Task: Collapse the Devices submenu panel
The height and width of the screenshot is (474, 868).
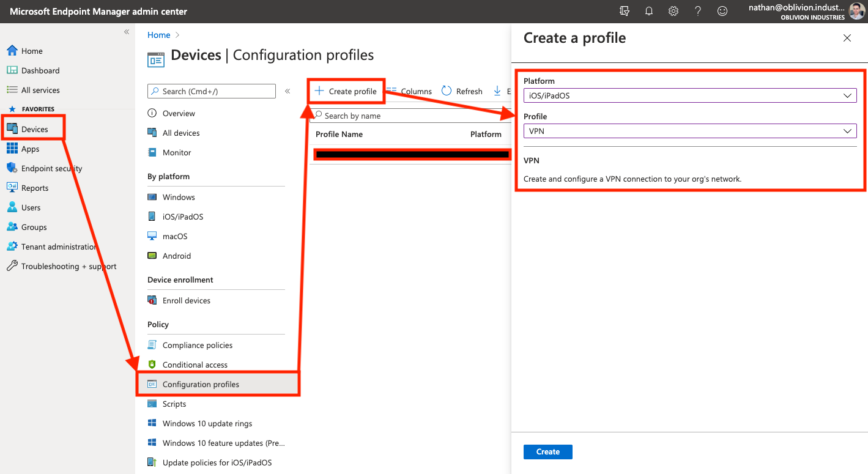Action: (x=287, y=91)
